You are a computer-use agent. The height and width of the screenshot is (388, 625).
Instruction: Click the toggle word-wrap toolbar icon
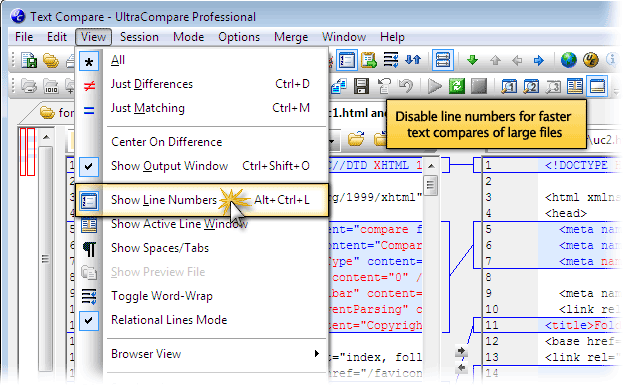391,60
